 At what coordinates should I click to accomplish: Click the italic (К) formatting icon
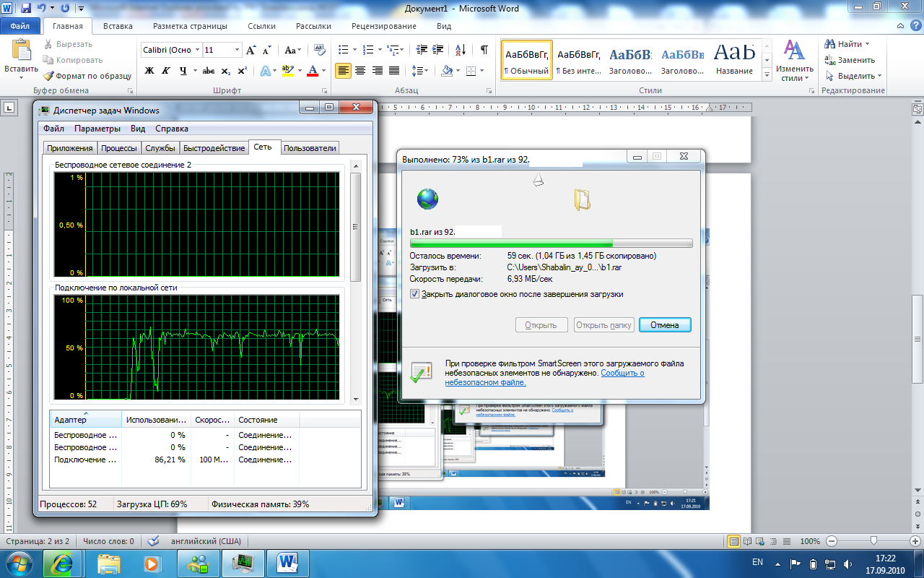click(167, 71)
